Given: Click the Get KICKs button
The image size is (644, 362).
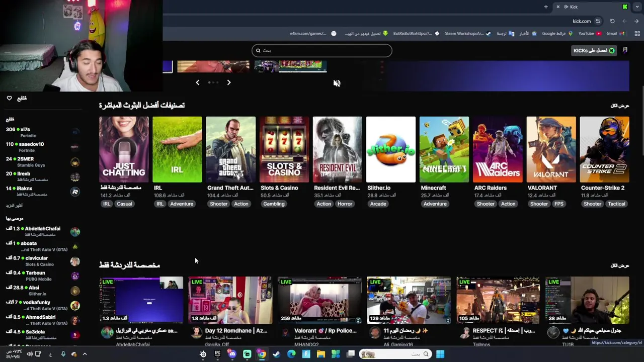Looking at the screenshot, I should pos(594,50).
